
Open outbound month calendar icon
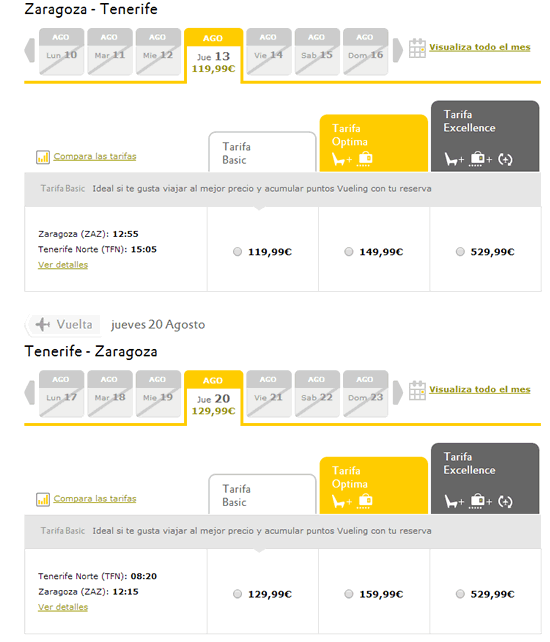click(417, 48)
